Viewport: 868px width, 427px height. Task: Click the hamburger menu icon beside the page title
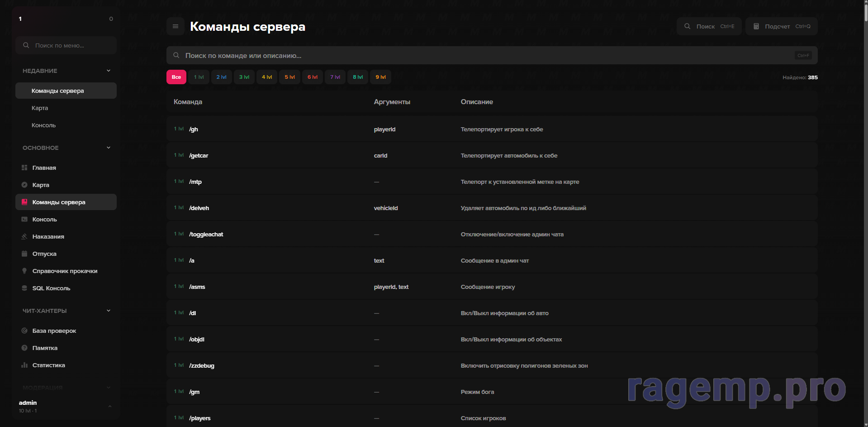tap(175, 26)
